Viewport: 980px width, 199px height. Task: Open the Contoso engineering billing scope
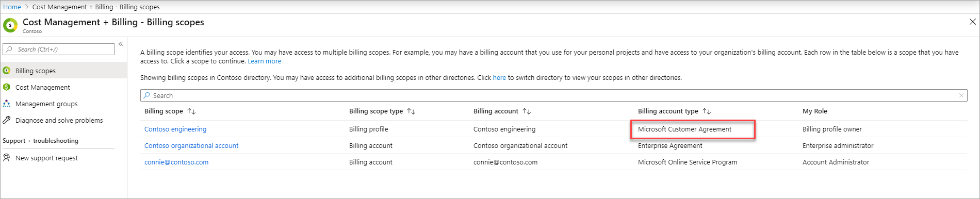click(175, 129)
